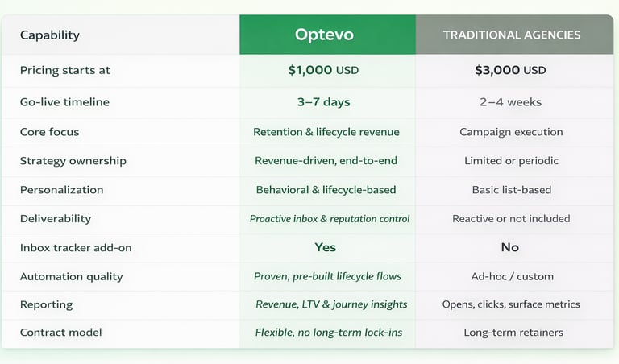Select "Proven, pre-built lifecycle flows" cell
This screenshot has height=364, width=619.
click(327, 276)
